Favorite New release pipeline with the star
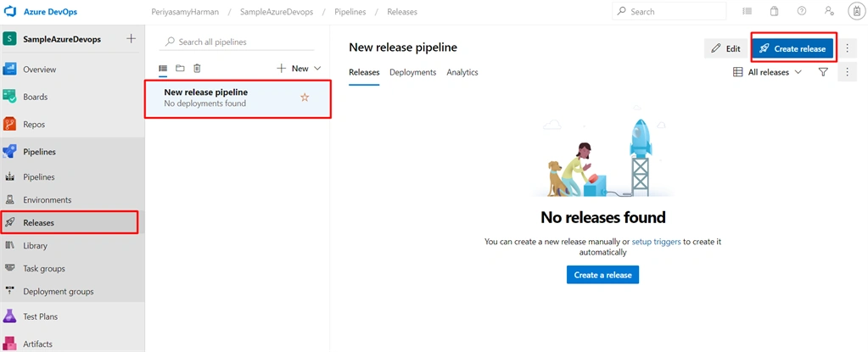868x352 pixels. pos(305,98)
